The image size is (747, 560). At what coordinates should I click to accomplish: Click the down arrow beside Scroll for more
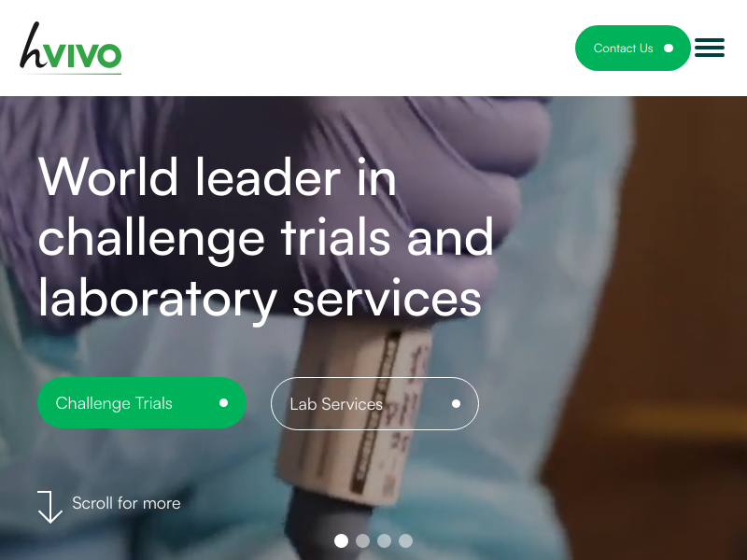[x=49, y=507]
